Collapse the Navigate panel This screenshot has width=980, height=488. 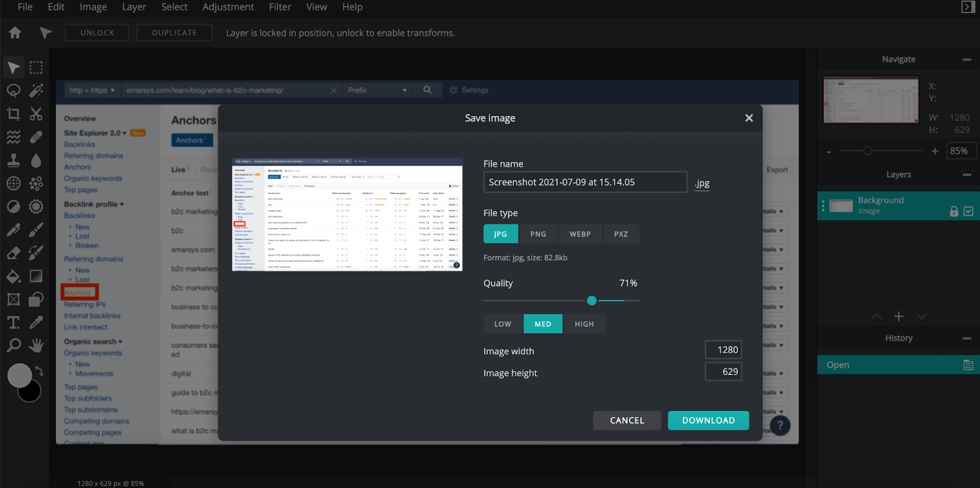967,59
